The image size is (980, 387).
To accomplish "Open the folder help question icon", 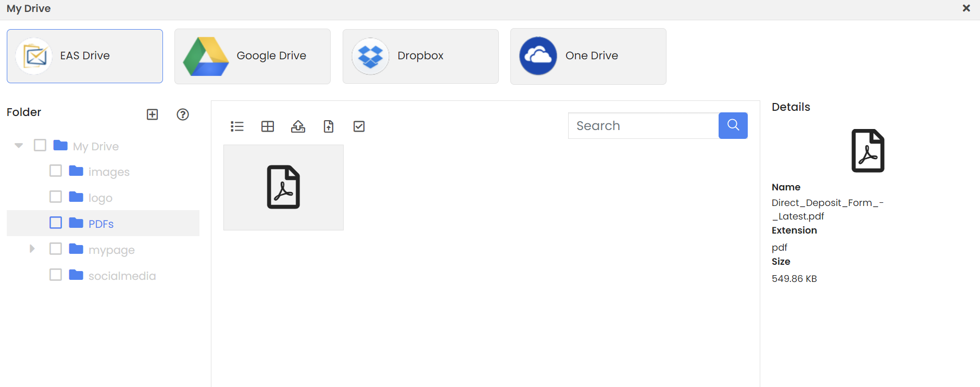I will point(183,114).
